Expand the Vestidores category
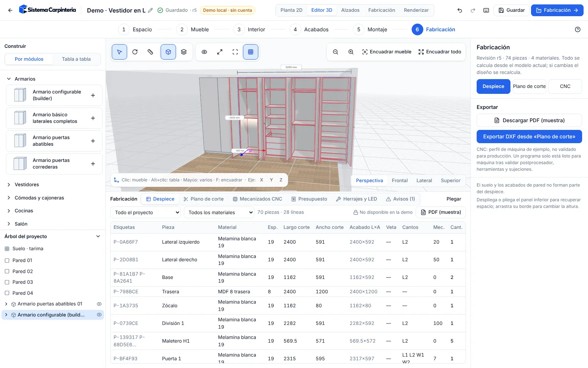The image size is (588, 368). [x=9, y=185]
